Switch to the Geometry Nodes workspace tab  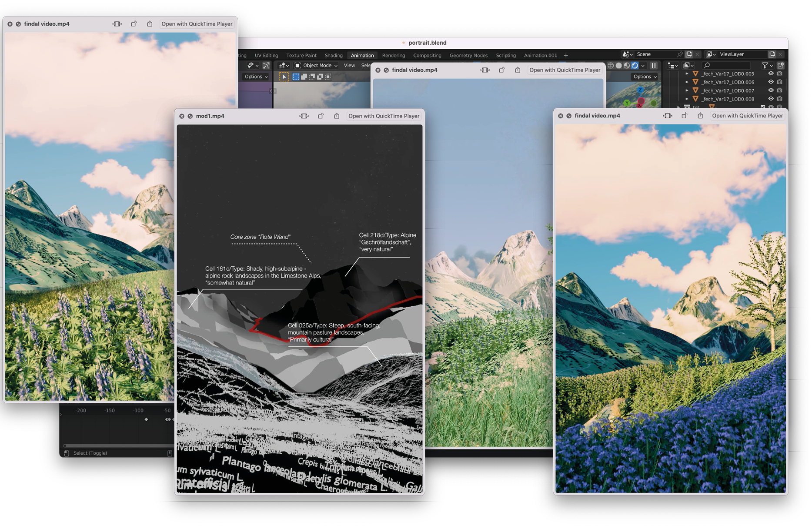pos(468,55)
